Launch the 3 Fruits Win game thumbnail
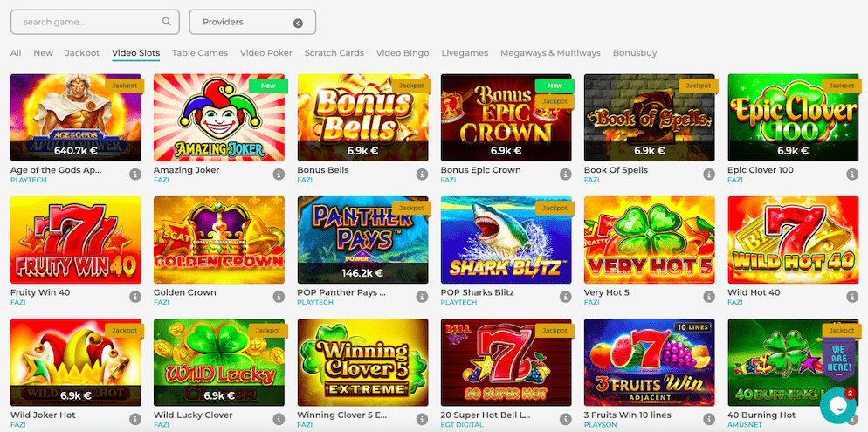 pyautogui.click(x=649, y=362)
